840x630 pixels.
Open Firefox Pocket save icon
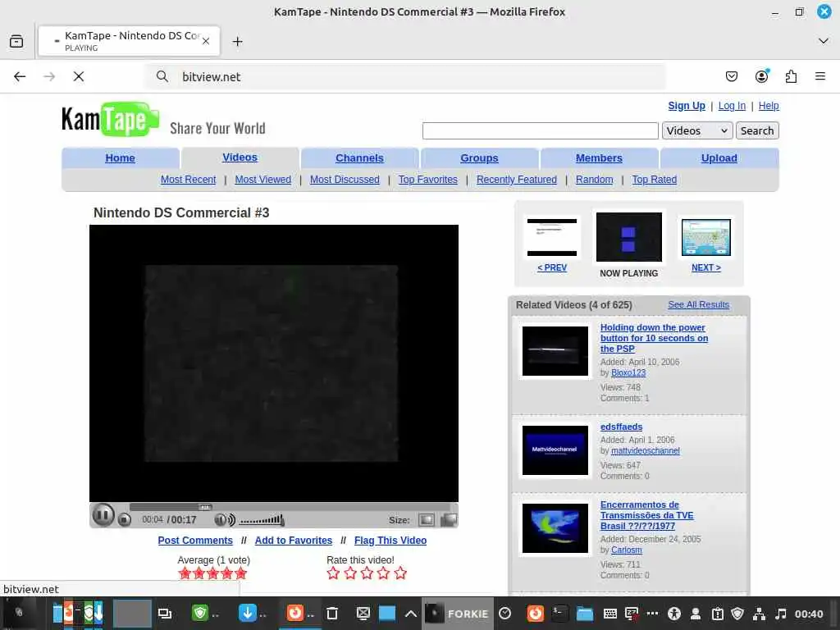[x=731, y=76]
